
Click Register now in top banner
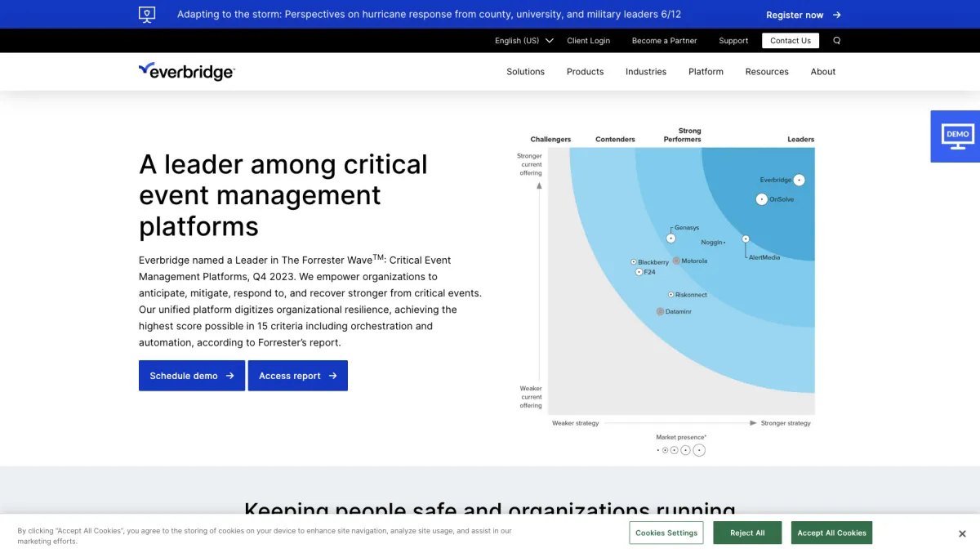(804, 15)
